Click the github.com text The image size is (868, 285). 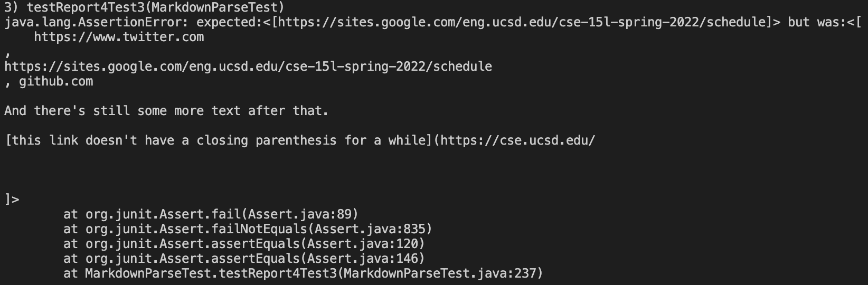click(56, 81)
